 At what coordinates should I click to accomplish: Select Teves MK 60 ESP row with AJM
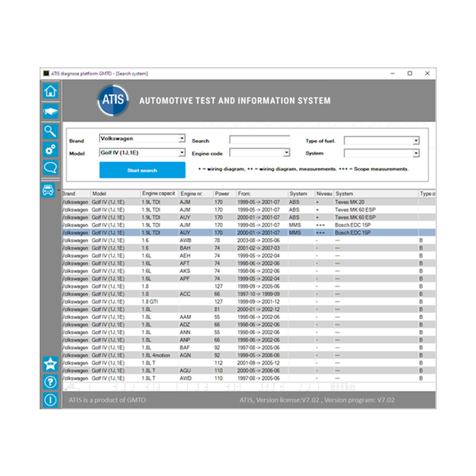[x=248, y=209]
